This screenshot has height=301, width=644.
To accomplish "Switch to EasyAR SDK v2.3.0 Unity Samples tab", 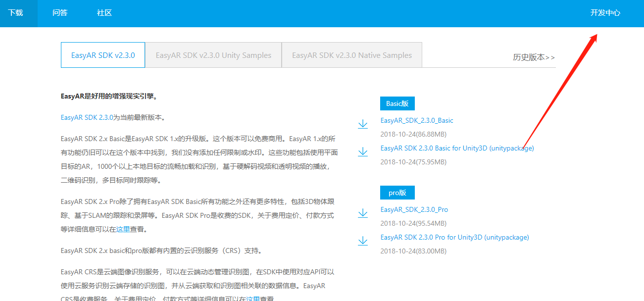I will coord(213,55).
